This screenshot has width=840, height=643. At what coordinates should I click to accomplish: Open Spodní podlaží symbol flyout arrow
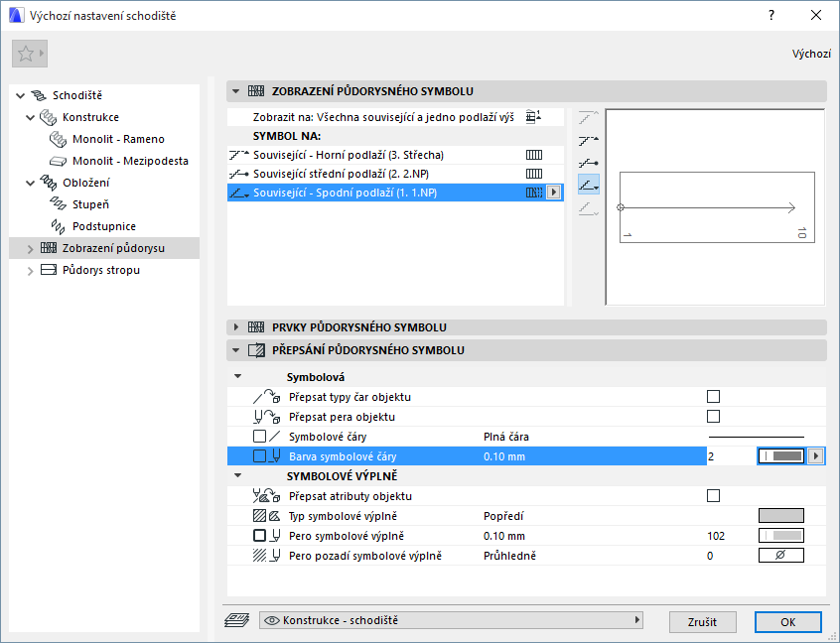coord(554,193)
